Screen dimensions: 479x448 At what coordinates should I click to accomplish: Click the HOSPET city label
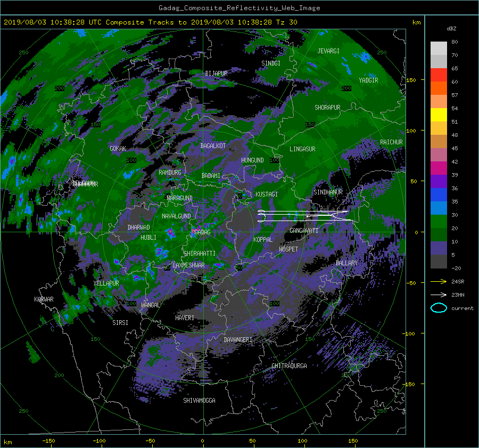pyautogui.click(x=288, y=249)
